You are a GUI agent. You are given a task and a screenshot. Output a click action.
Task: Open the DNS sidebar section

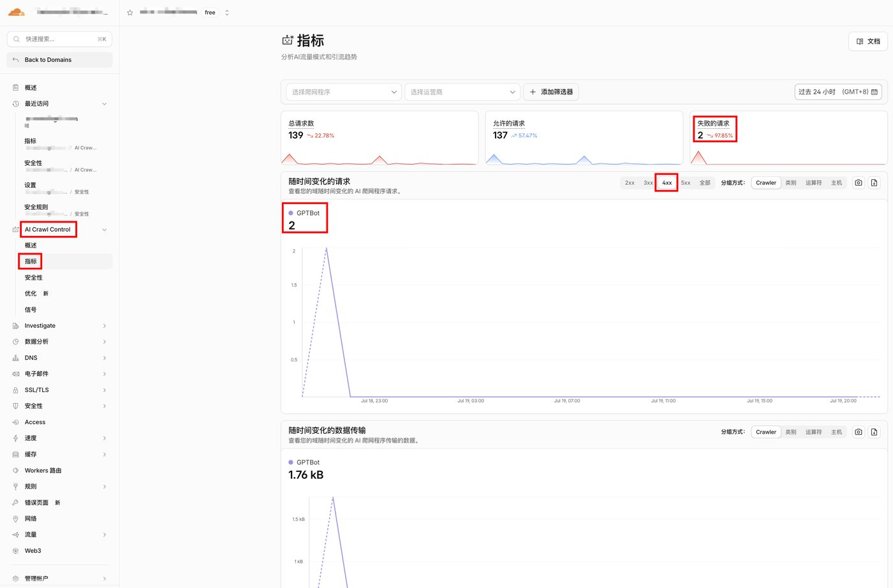59,358
